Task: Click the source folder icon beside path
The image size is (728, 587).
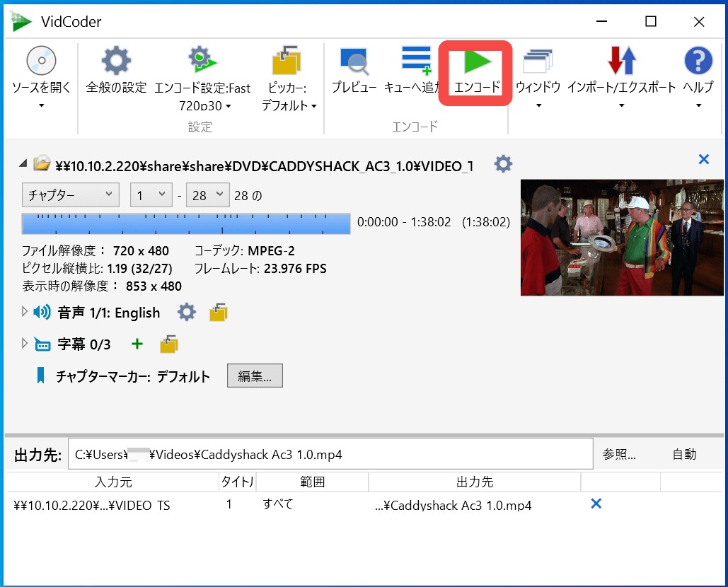Action: coord(41,163)
